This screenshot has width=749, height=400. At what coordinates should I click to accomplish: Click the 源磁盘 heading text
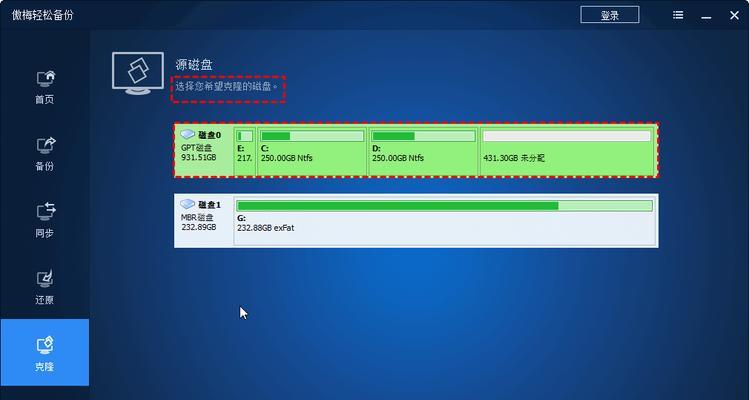click(193, 65)
